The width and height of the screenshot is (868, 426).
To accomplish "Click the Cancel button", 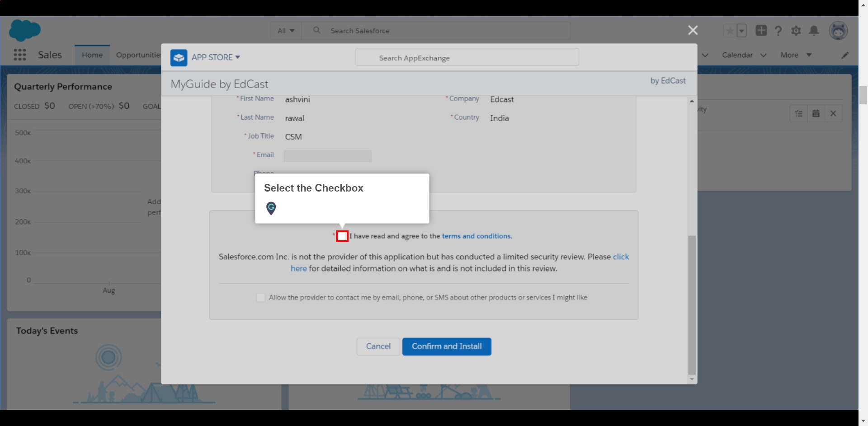I will (x=378, y=346).
